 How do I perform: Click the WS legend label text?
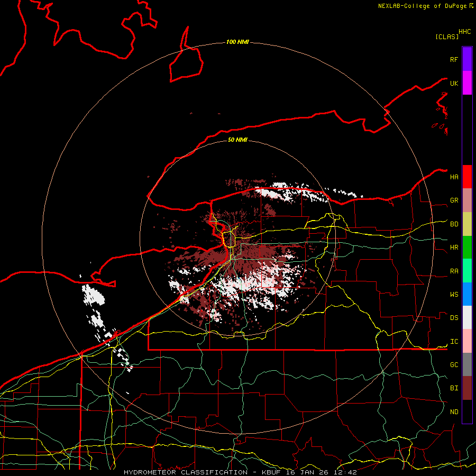tap(454, 295)
